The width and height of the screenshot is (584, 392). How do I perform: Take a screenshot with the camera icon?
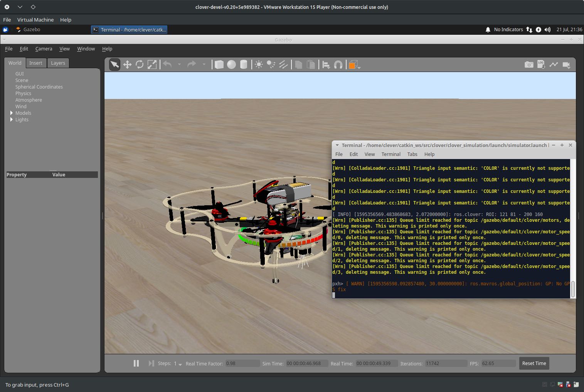(528, 64)
